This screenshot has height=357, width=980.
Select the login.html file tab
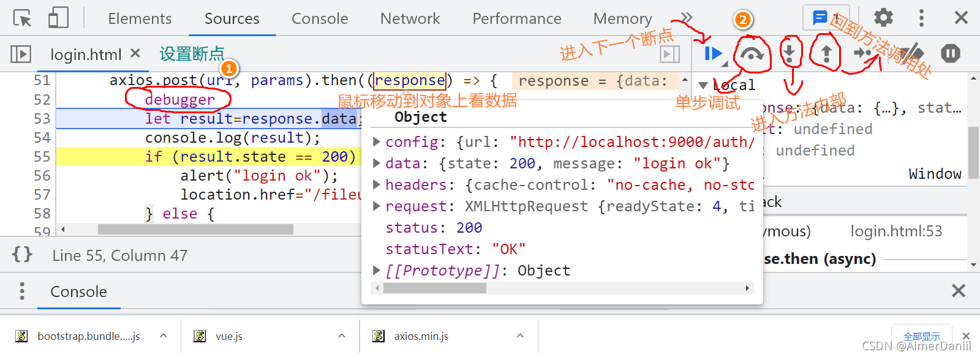click(86, 54)
